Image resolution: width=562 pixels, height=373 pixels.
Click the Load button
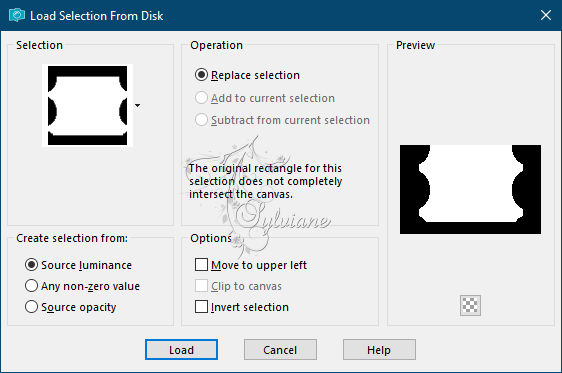click(181, 350)
